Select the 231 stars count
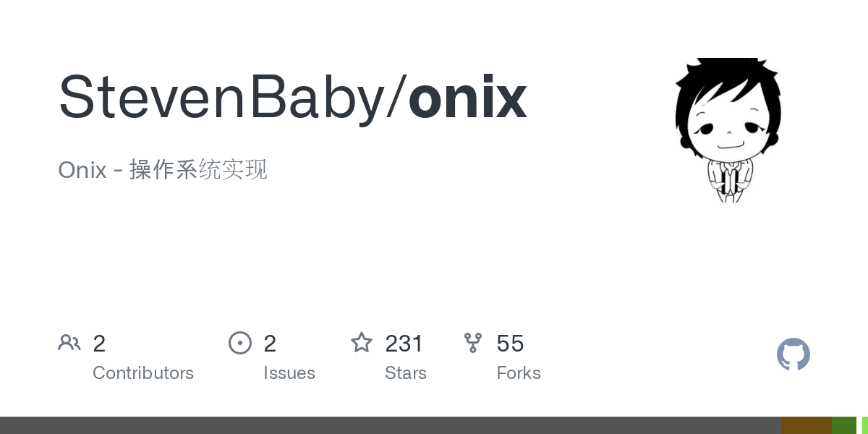 click(404, 344)
